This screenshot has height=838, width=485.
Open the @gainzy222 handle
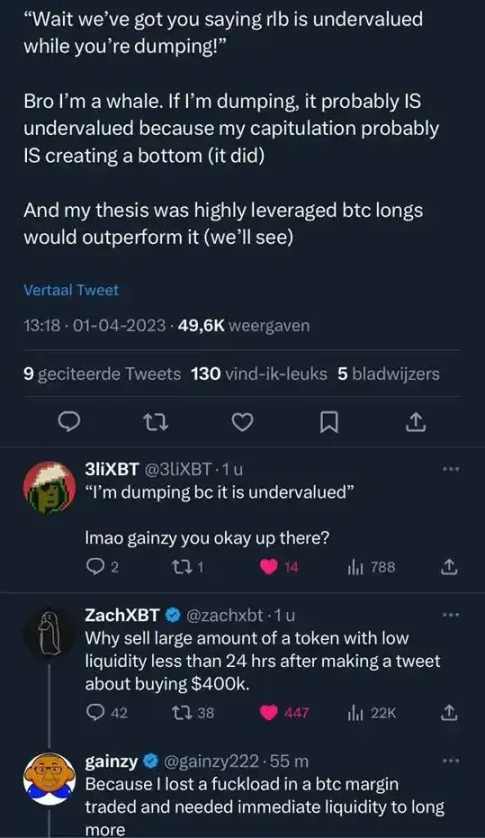213,761
